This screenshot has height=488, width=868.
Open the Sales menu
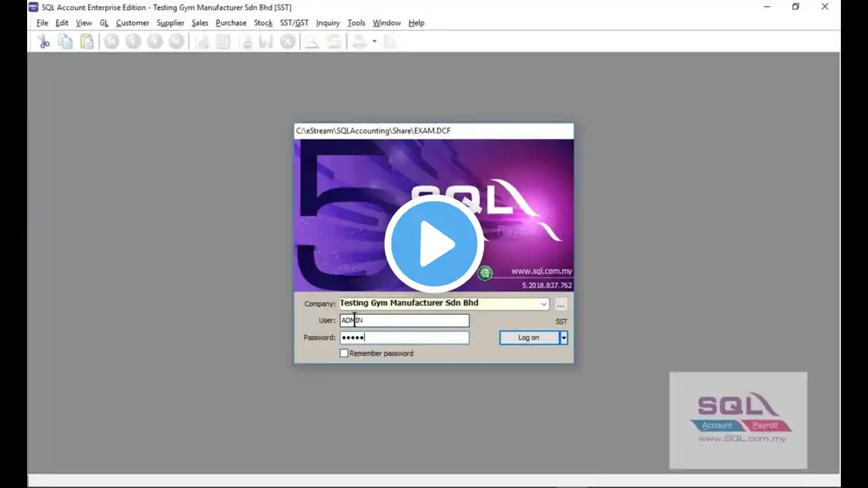click(199, 23)
